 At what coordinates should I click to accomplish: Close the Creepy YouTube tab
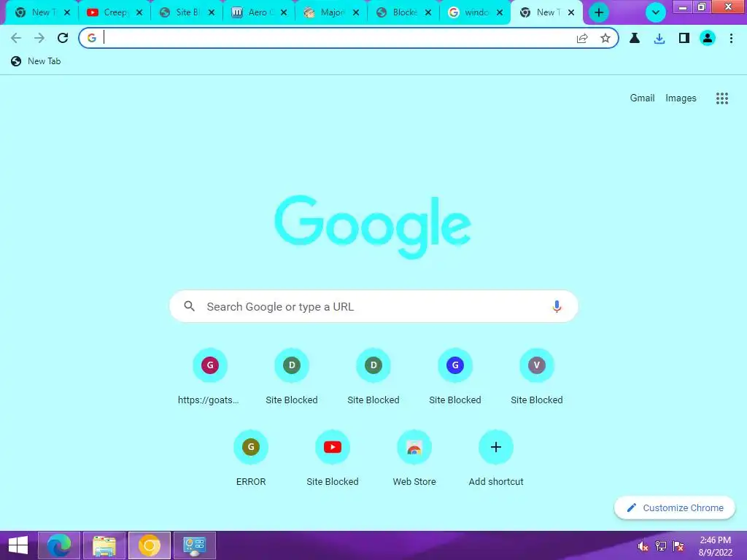click(x=139, y=12)
